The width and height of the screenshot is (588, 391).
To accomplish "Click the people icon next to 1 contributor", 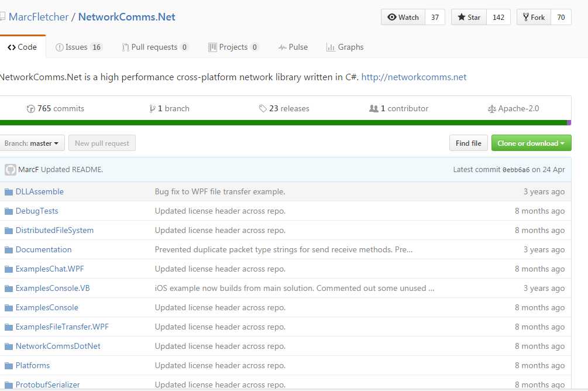I will tap(373, 108).
